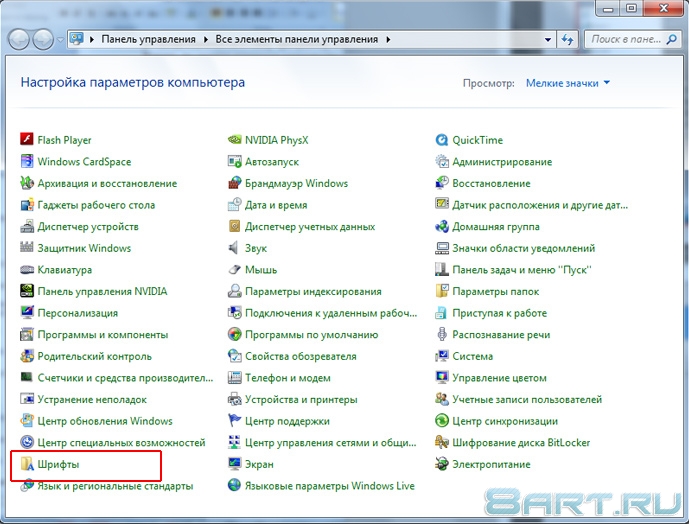The height and width of the screenshot is (524, 689).
Task: Click the Автозапуск icon
Action: click(234, 161)
